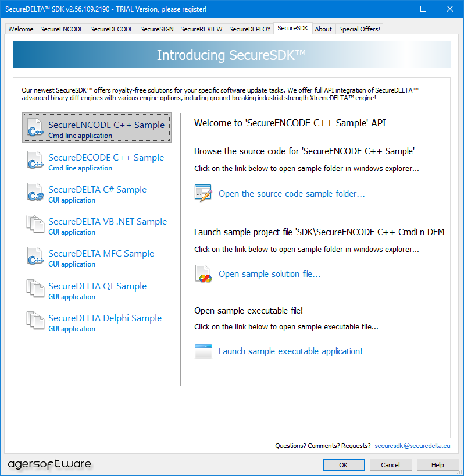Select SecureDELTA QT Sample title

97,286
